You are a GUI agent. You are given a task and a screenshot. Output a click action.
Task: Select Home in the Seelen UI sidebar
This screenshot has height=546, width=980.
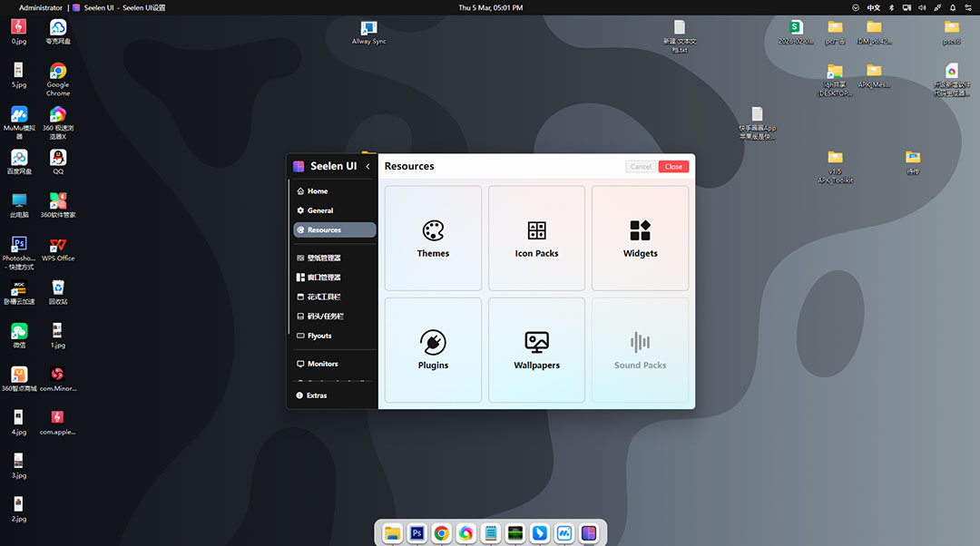pyautogui.click(x=316, y=190)
